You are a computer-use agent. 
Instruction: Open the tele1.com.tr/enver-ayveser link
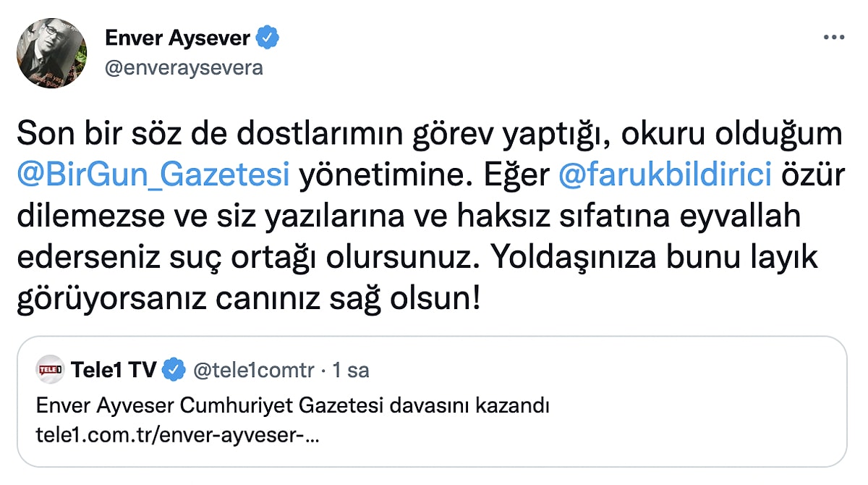(x=177, y=436)
